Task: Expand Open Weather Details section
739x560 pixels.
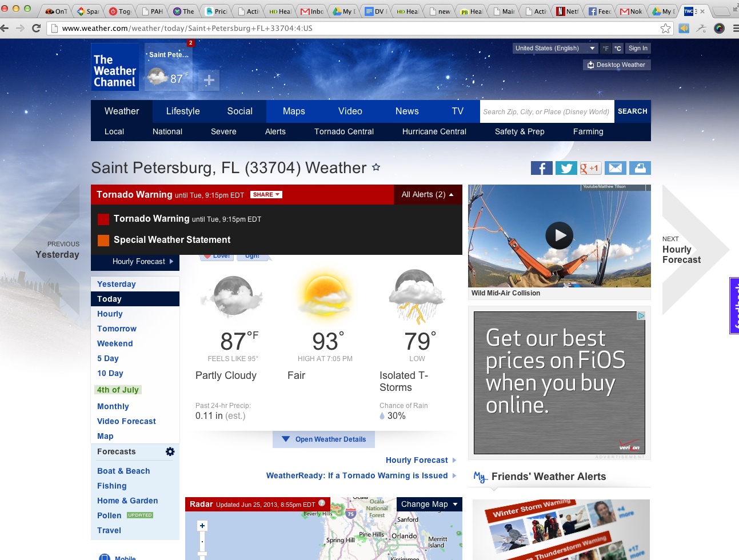Action: 323,439
